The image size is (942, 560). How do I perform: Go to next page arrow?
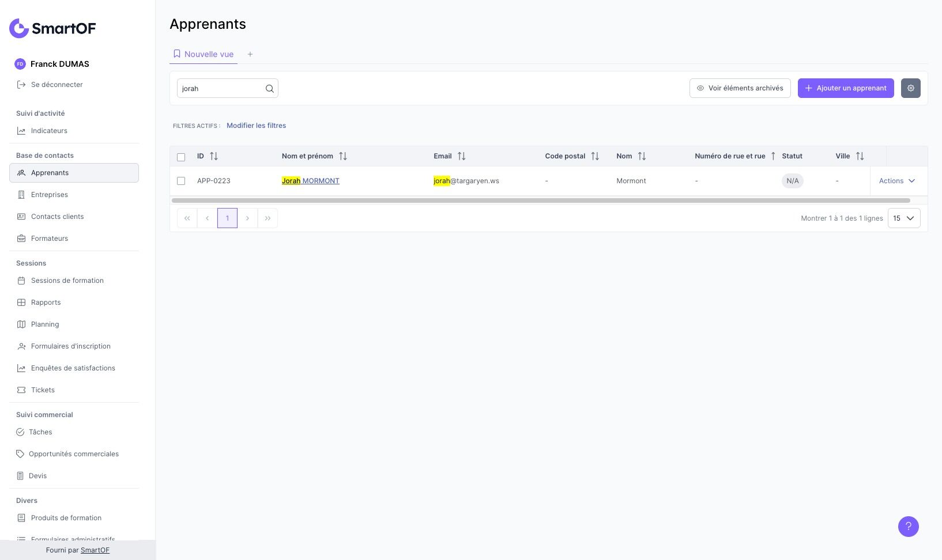[x=247, y=218]
